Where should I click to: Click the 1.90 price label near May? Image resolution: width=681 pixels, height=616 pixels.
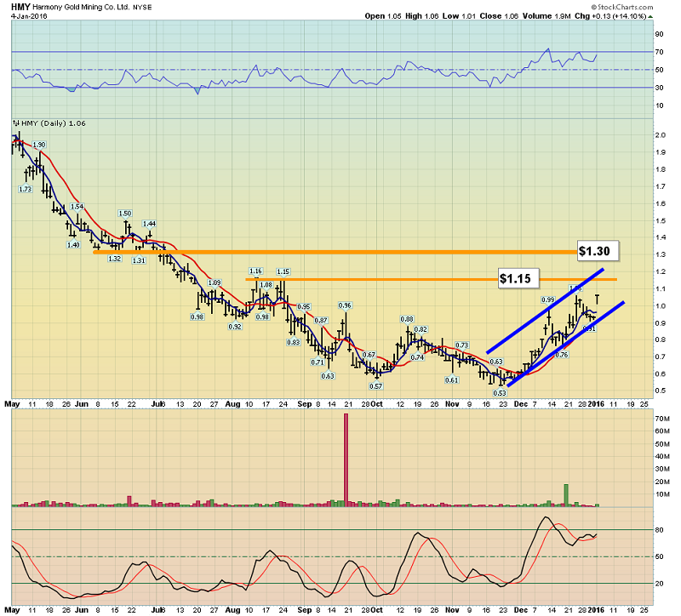(x=39, y=145)
